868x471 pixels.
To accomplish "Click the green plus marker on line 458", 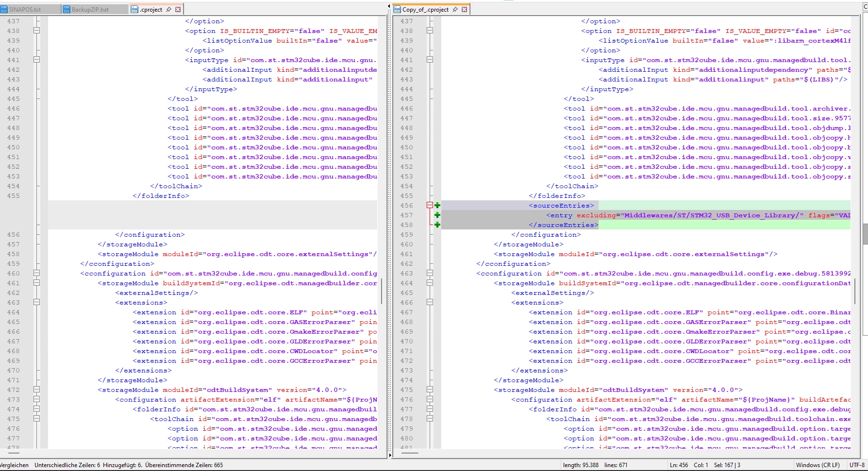I will point(437,225).
